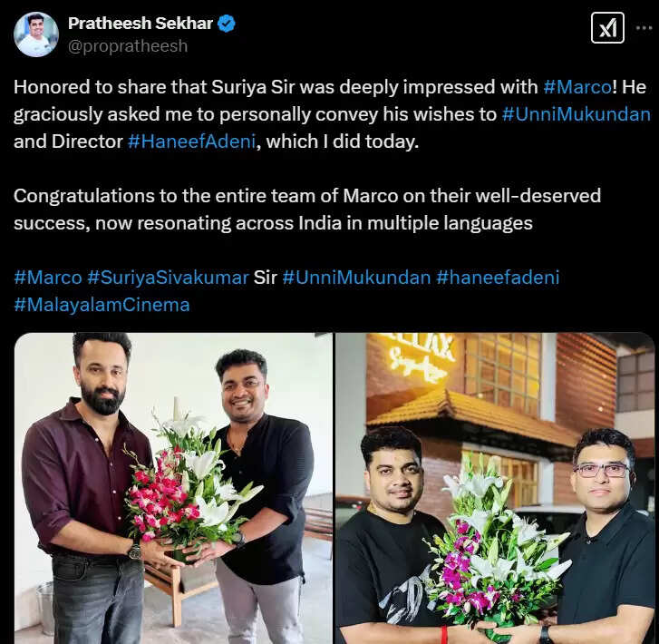Screen dimensions: 659x644
Task: Open the three-dot more options menu
Action: 644,28
